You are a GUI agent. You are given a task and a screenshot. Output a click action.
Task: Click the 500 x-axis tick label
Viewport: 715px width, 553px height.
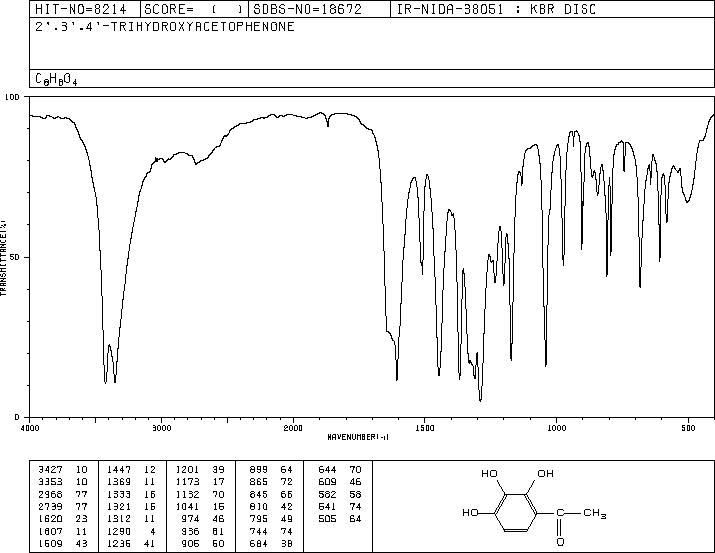click(688, 428)
